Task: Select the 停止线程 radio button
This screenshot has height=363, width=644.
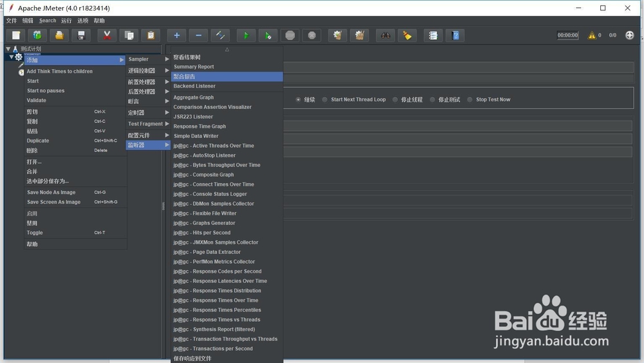Action: pos(395,99)
